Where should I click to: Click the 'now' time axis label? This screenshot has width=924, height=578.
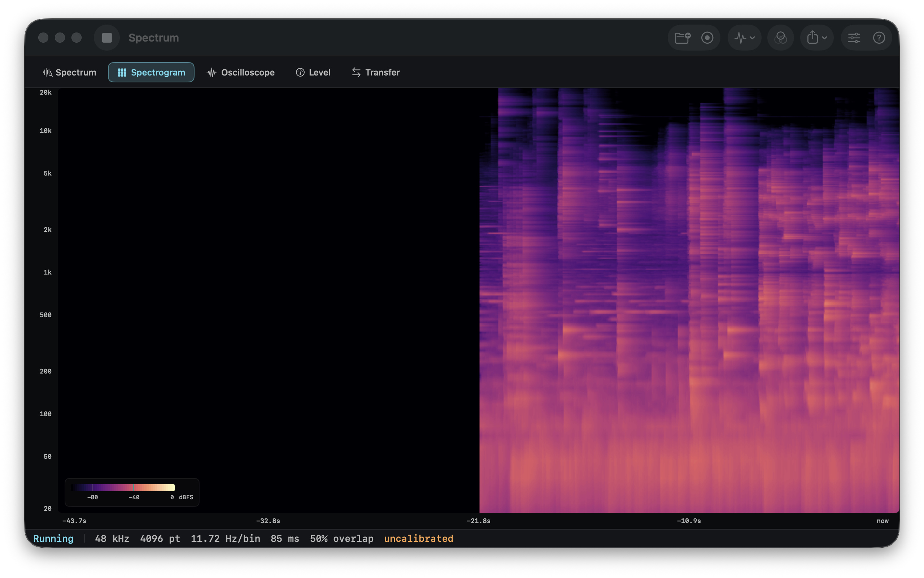[x=882, y=521]
